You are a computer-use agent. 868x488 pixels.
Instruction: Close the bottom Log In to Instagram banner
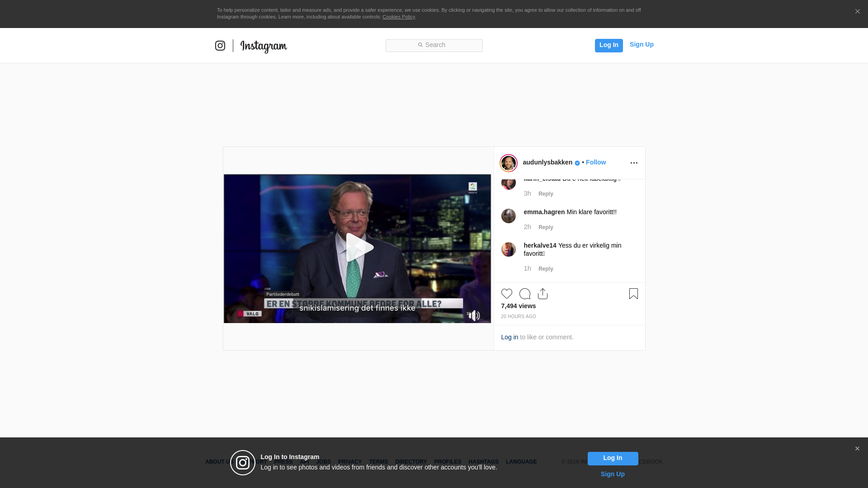(x=857, y=449)
